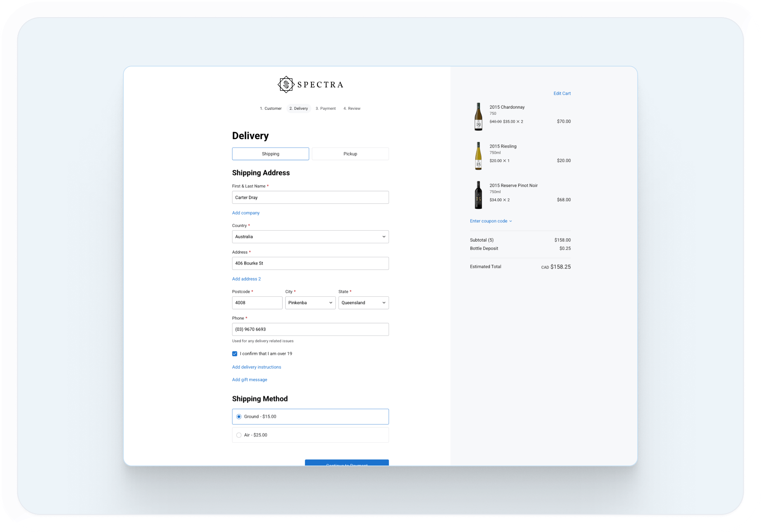Select the Shipping tab
Image resolution: width=761 pixels, height=532 pixels.
(270, 154)
